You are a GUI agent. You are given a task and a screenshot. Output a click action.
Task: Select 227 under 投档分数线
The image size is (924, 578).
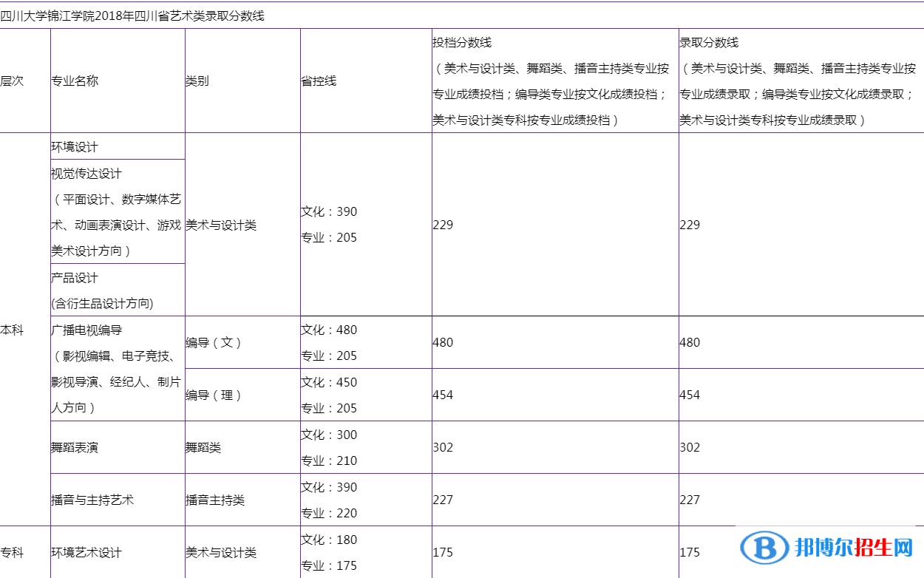(443, 500)
